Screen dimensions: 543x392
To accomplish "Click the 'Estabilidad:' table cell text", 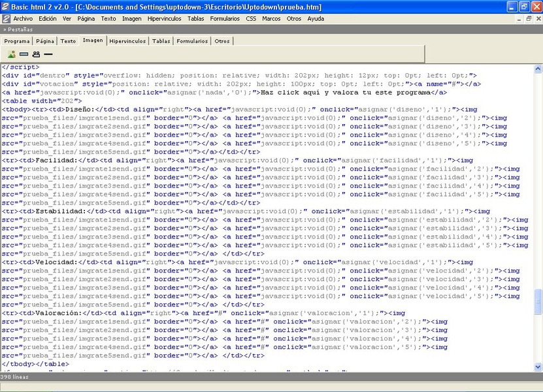I will (x=61, y=211).
